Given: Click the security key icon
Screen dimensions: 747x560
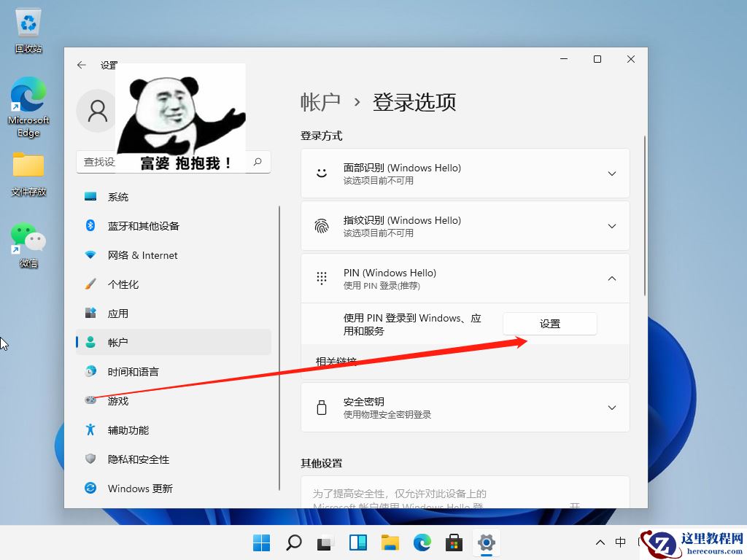Looking at the screenshot, I should point(322,407).
